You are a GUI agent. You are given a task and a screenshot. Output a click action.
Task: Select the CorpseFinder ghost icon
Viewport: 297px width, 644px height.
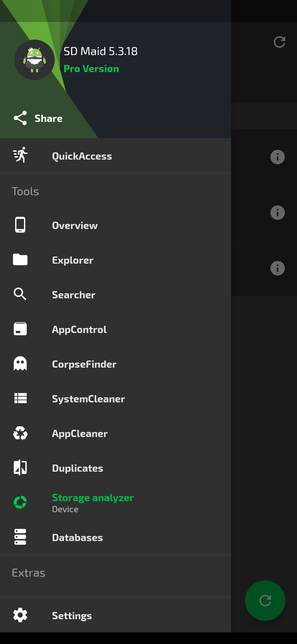click(20, 364)
